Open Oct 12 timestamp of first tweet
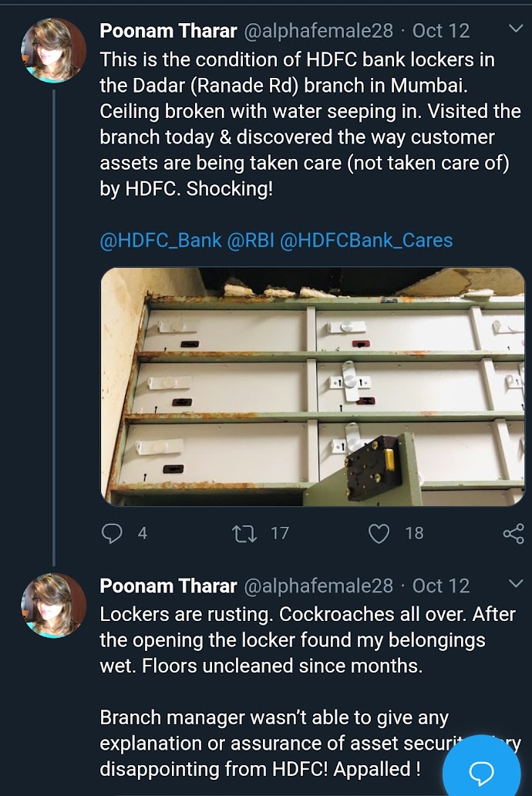This screenshot has width=532, height=796. pyautogui.click(x=441, y=31)
